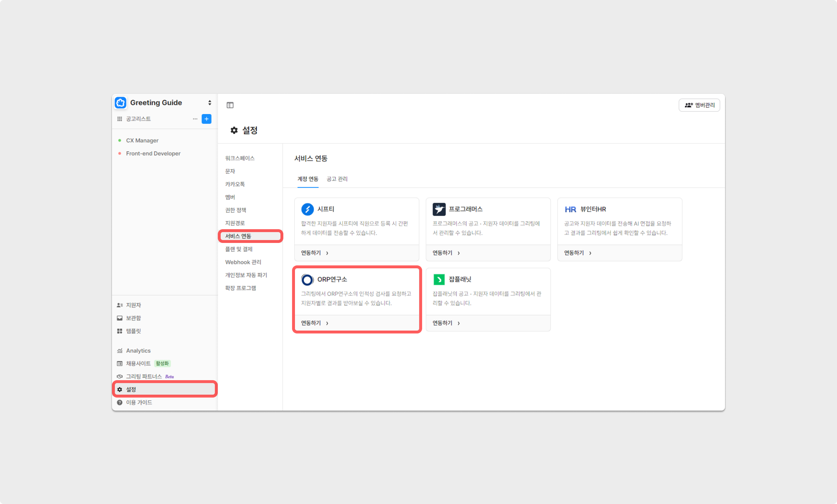
Task: Open 그리팅 파트너스 Beta item
Action: tap(144, 377)
